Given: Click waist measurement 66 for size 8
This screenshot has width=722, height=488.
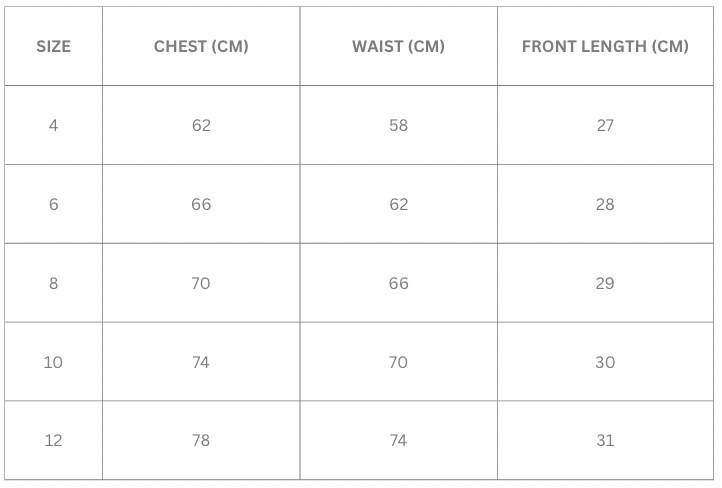Looking at the screenshot, I should (x=398, y=283).
